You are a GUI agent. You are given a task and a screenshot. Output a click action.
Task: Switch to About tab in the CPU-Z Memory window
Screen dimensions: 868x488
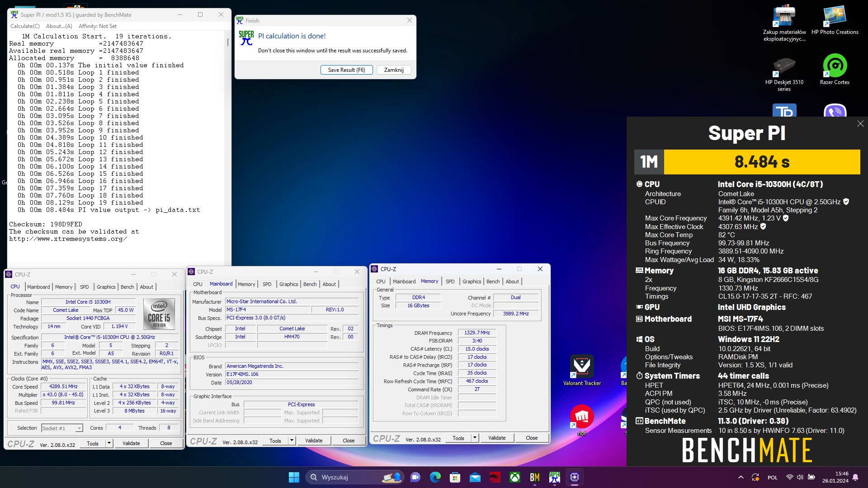pos(512,282)
